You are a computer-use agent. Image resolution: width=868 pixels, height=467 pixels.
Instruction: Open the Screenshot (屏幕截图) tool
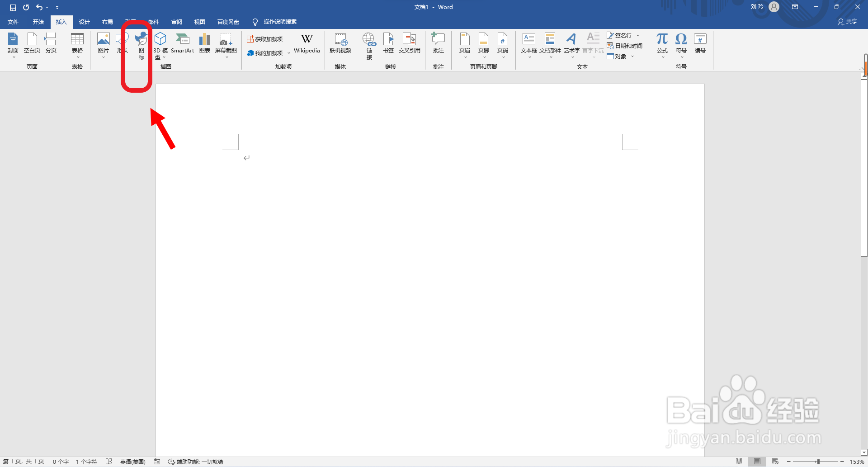click(x=226, y=44)
